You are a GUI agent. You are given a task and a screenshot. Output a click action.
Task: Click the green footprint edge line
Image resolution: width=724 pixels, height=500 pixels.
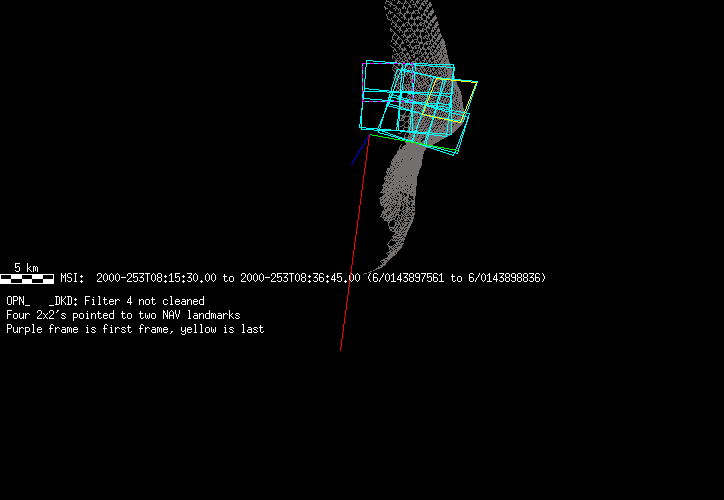tap(414, 143)
